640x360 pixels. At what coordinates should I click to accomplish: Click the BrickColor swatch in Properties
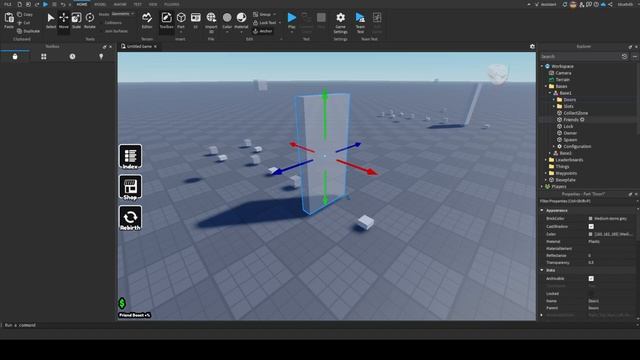click(x=591, y=219)
